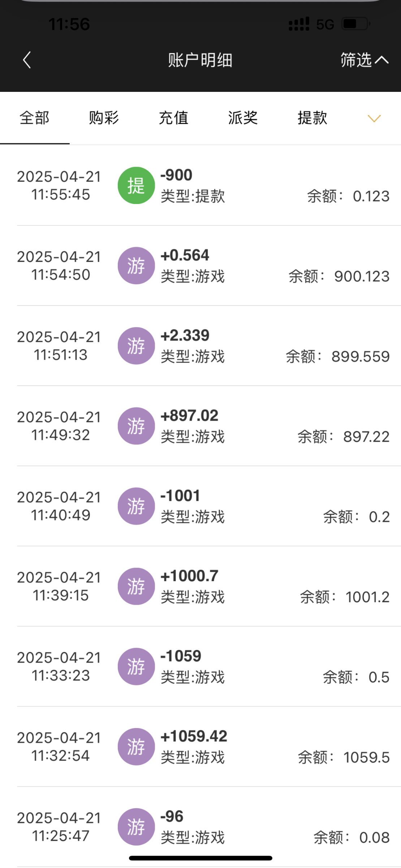Image resolution: width=401 pixels, height=868 pixels.
Task: Tap the purple game icon for +1000.7
Action: click(x=136, y=586)
